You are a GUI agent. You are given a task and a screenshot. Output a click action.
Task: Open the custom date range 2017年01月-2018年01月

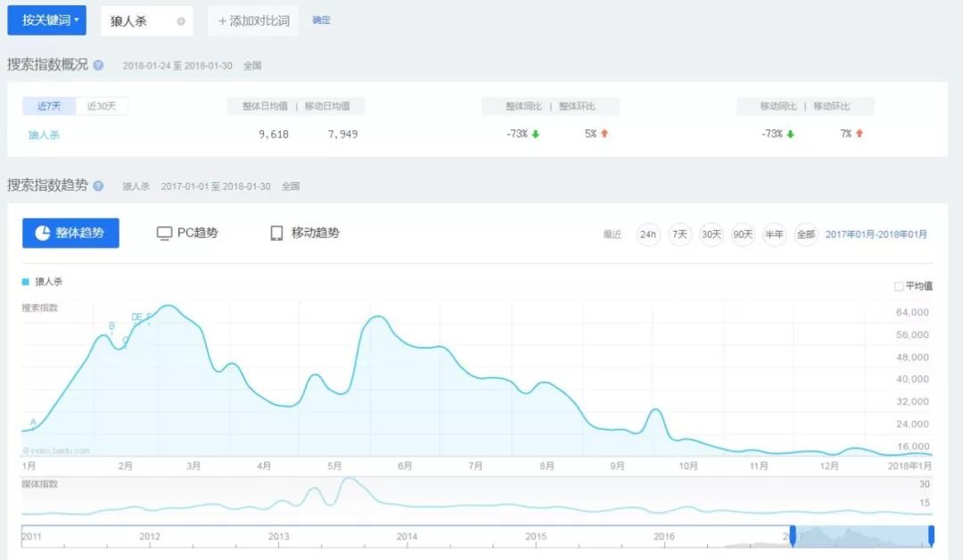pyautogui.click(x=876, y=235)
